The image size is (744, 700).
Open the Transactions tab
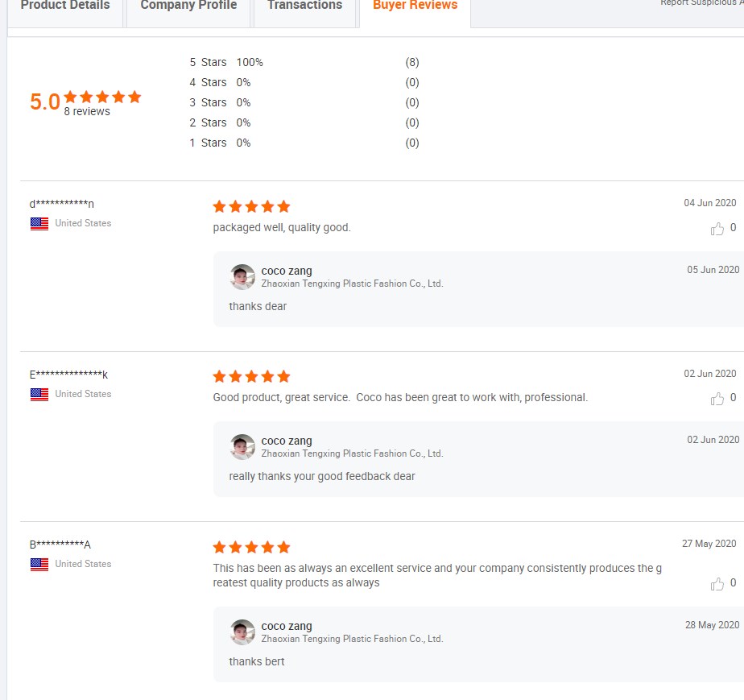coord(304,6)
